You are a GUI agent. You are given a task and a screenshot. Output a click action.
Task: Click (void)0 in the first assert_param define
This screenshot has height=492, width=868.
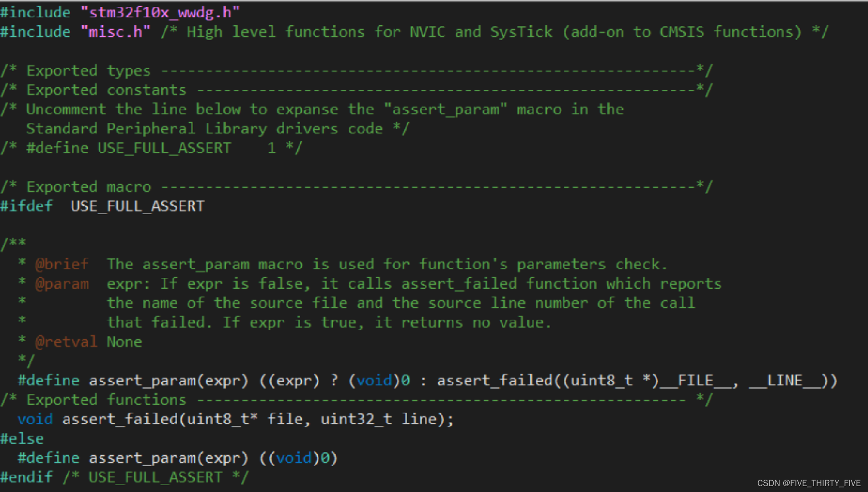click(x=379, y=380)
